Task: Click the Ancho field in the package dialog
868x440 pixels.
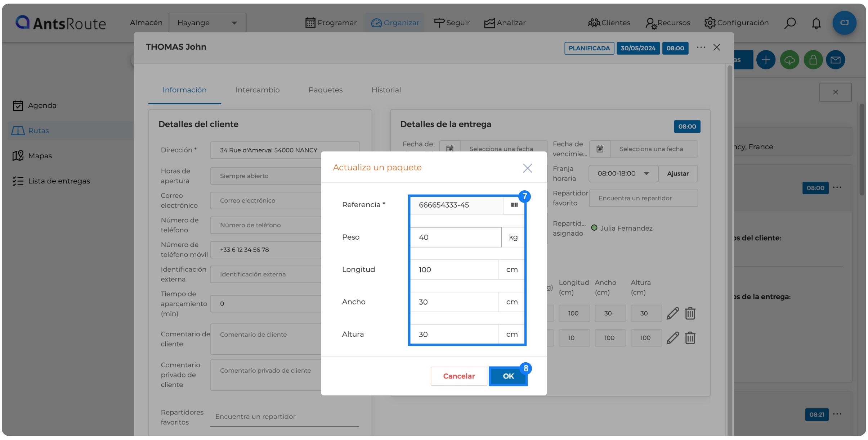Action: coord(455,302)
